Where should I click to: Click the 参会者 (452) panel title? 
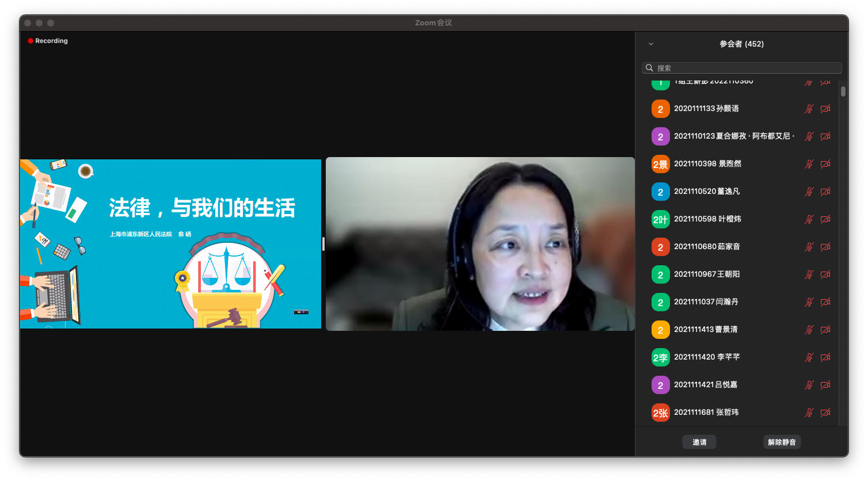pos(741,44)
